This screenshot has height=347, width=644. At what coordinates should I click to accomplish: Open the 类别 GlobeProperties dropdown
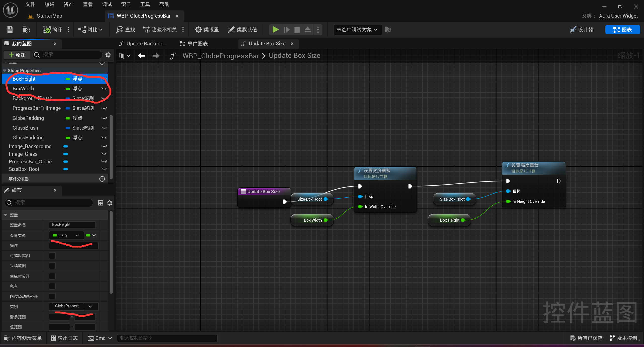coord(90,306)
